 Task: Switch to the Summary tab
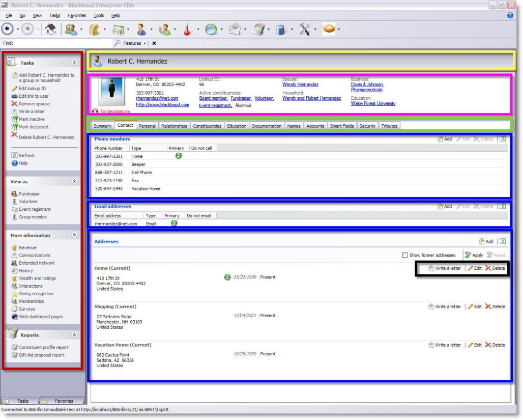click(x=102, y=126)
